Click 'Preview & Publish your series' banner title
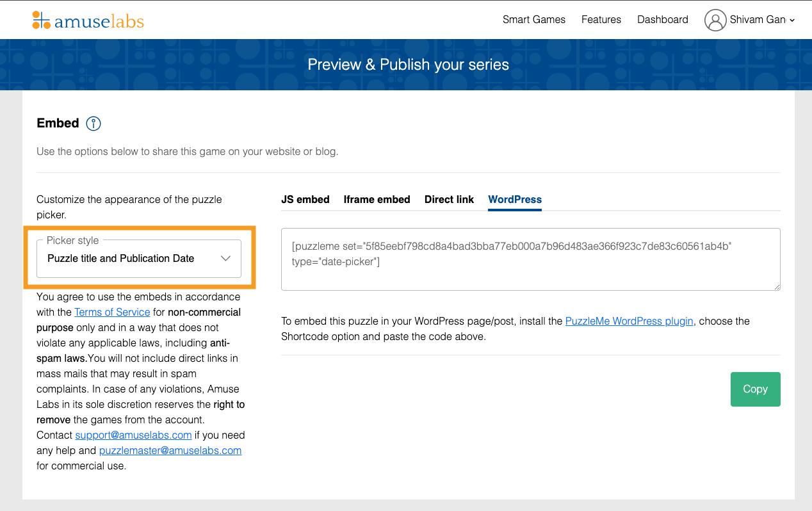 coord(409,65)
